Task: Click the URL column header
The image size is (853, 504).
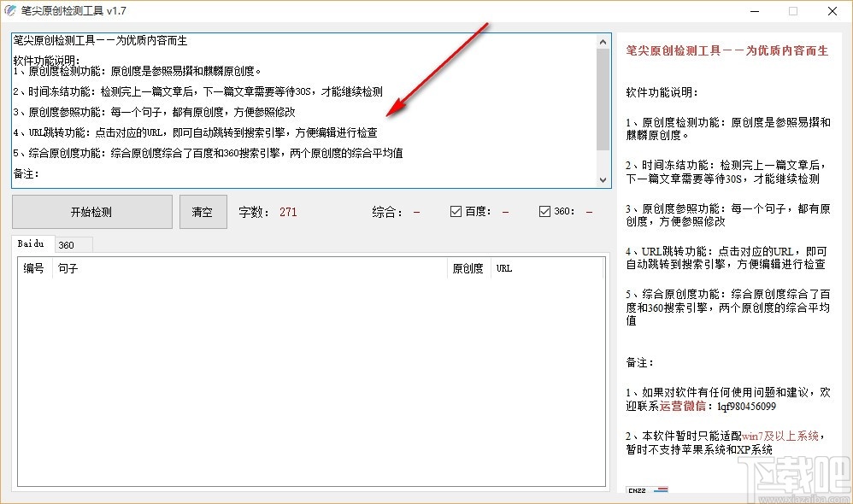Action: 547,268
